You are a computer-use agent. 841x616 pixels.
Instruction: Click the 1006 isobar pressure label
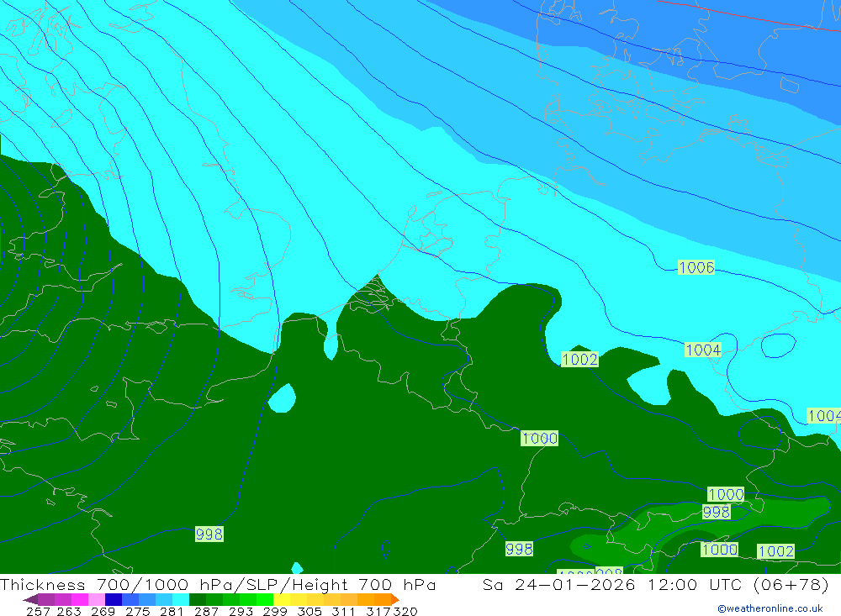click(x=696, y=267)
